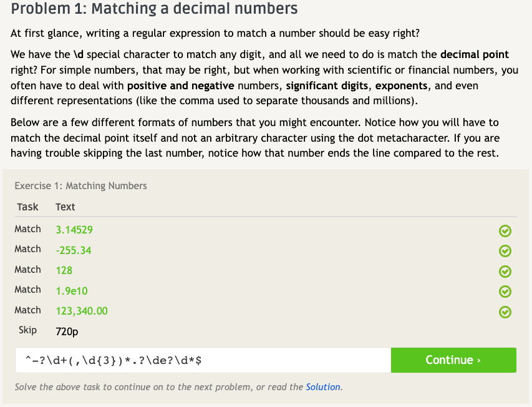
Task: Click the green checkmark in the 128 row
Action: click(505, 272)
